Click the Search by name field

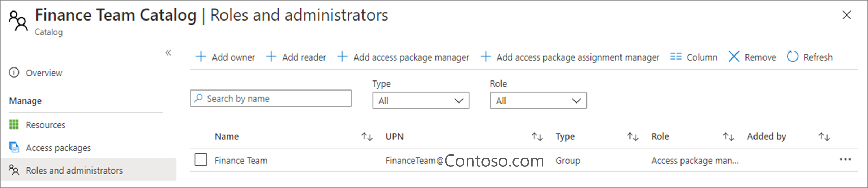tap(271, 99)
